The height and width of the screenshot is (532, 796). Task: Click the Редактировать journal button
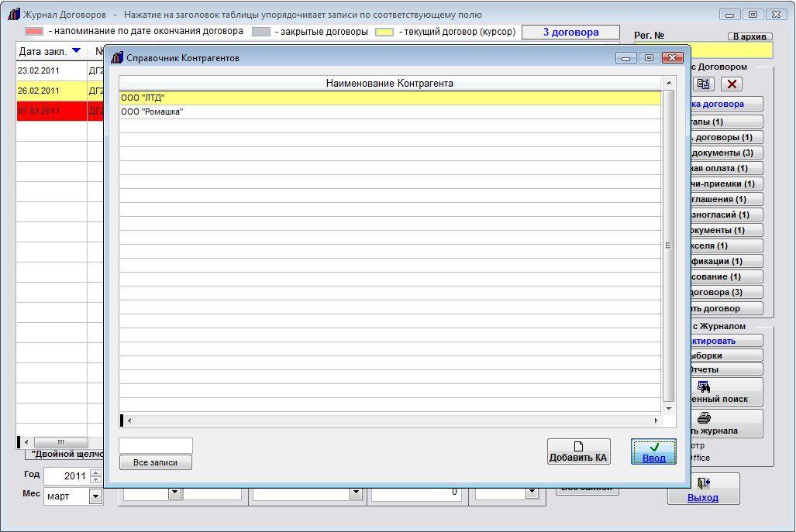click(x=726, y=341)
